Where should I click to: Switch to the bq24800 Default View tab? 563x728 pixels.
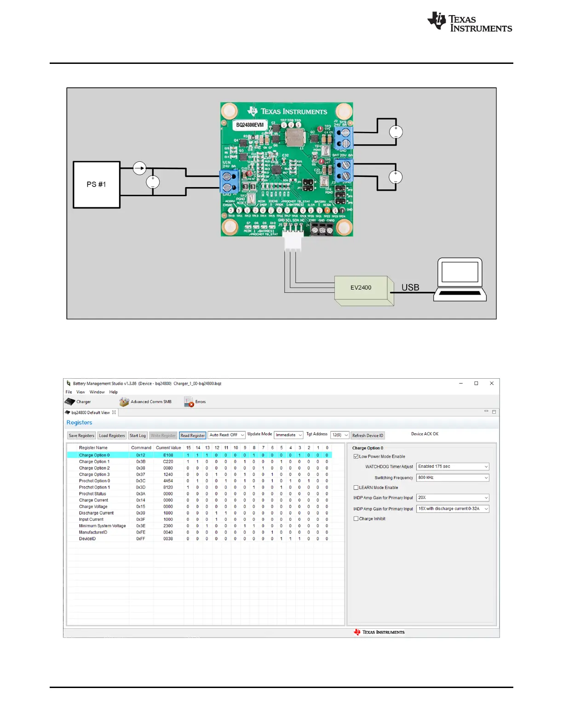[90, 412]
